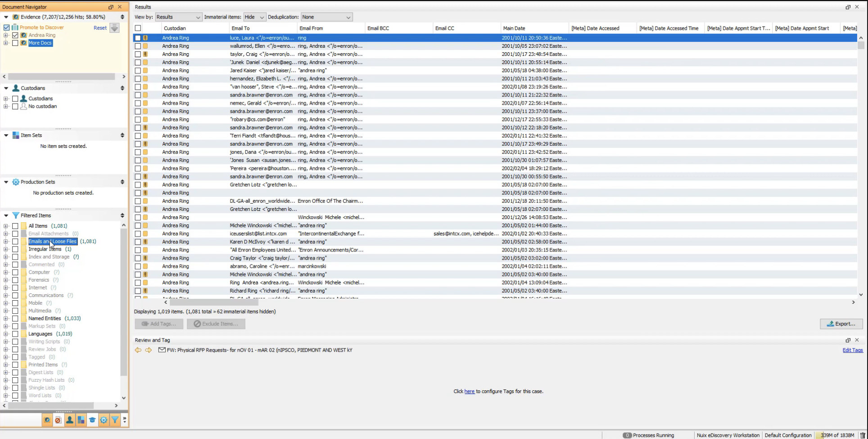
Task: Open the Deduplication dropdown
Action: pos(326,17)
